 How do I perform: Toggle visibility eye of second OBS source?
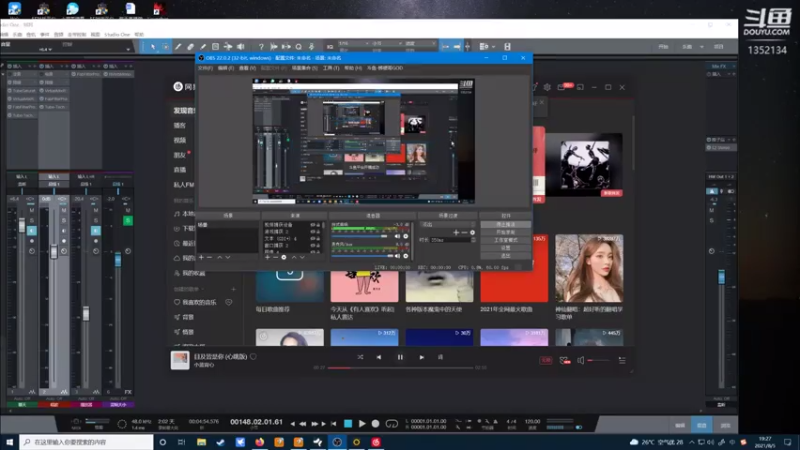click(x=313, y=232)
